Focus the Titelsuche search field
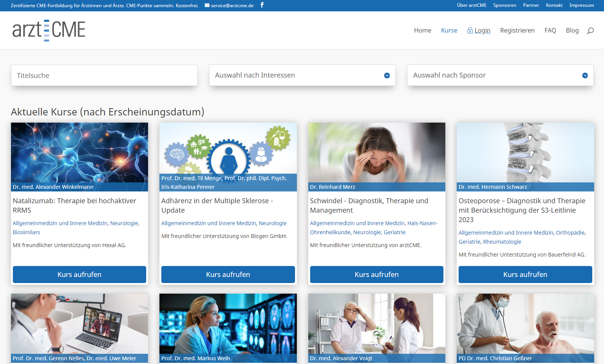The width and height of the screenshot is (604, 364). [104, 75]
